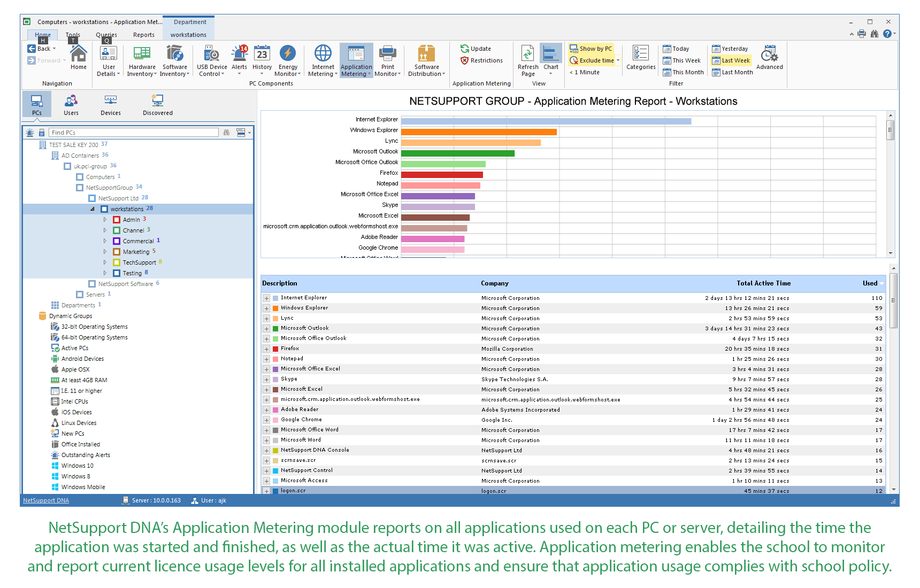Open the Hardware Inventory tool

pos(141,60)
